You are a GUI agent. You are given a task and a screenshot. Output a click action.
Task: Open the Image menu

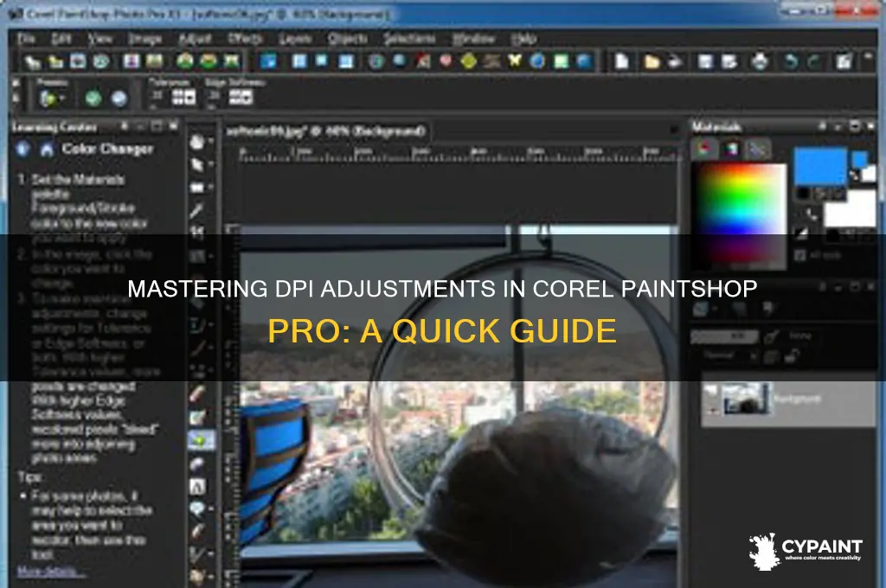(x=144, y=38)
